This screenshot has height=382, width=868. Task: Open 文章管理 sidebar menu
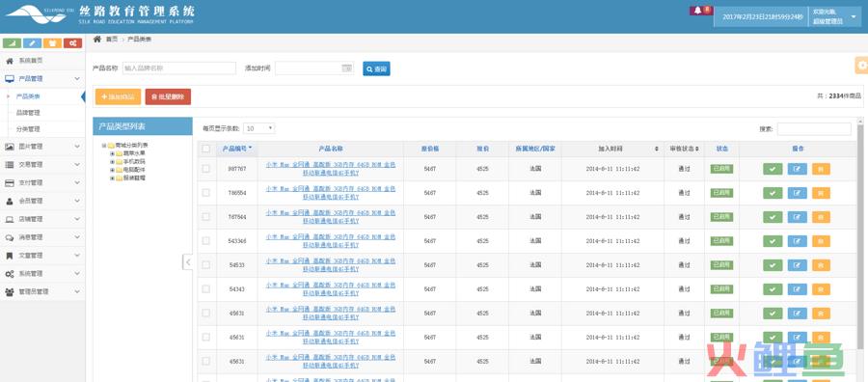point(42,256)
